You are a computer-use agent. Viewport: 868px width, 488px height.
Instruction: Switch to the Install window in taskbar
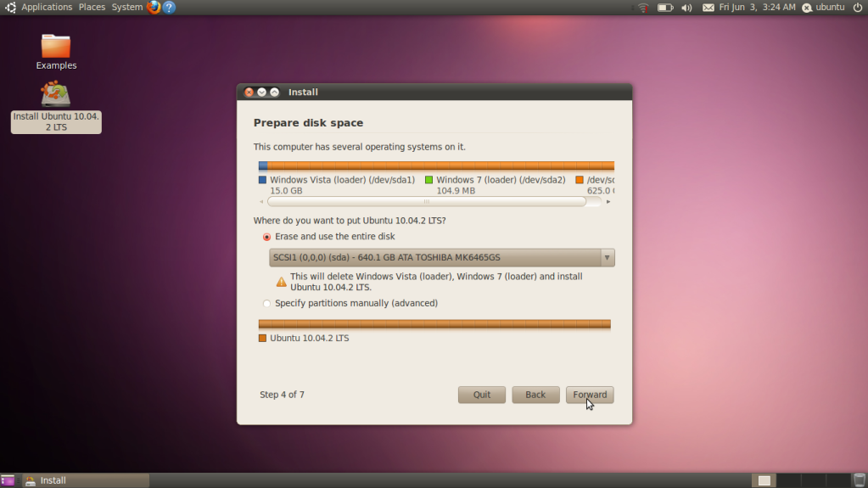[x=86, y=480]
